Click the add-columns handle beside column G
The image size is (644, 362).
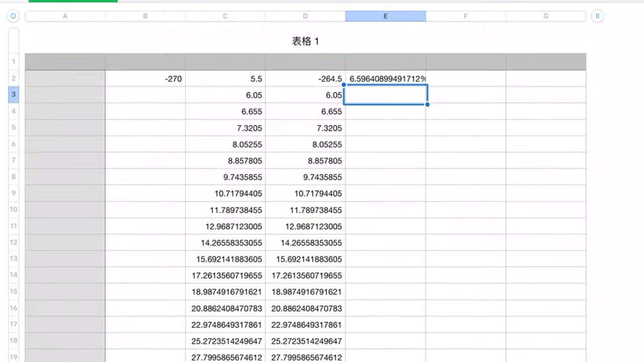597,16
